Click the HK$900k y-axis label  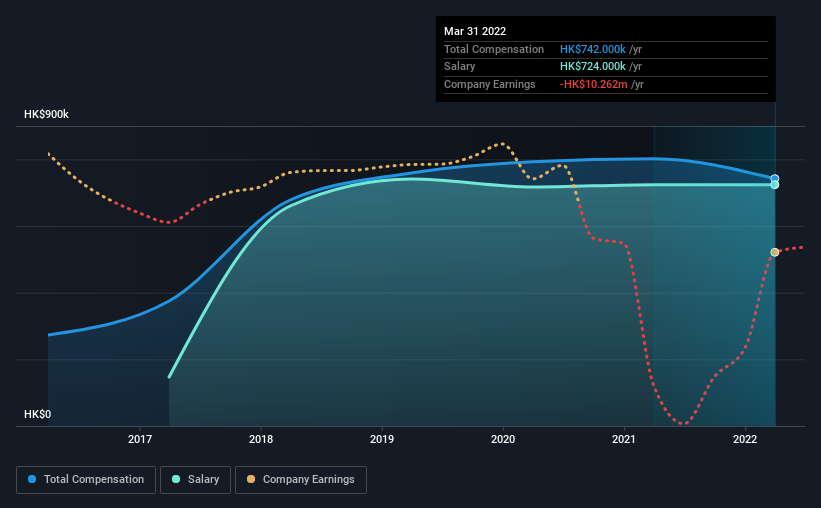[x=46, y=114]
